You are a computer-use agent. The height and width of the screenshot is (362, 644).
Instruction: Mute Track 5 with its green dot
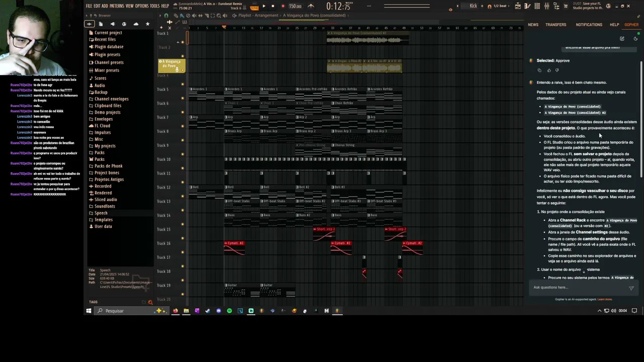pos(182,97)
